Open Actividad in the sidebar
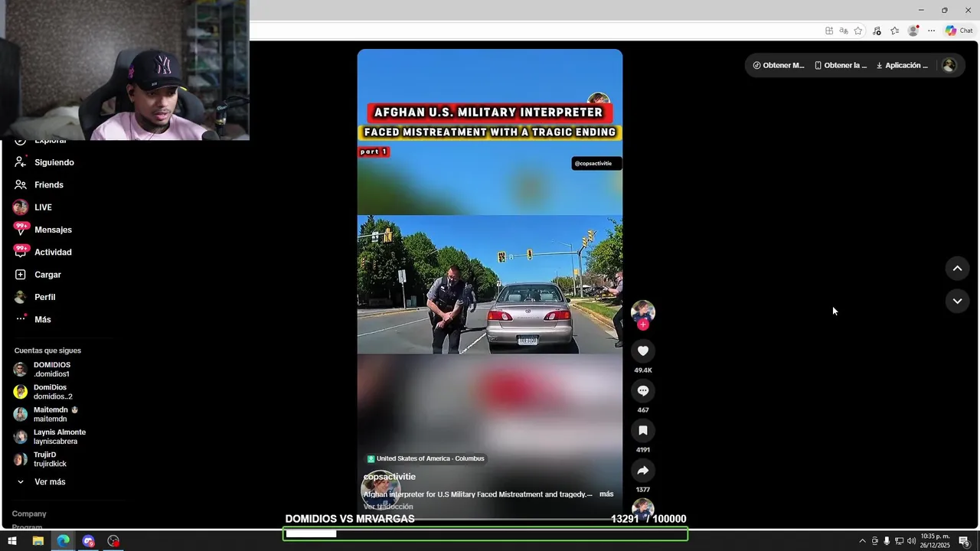The image size is (980, 551). [x=53, y=252]
